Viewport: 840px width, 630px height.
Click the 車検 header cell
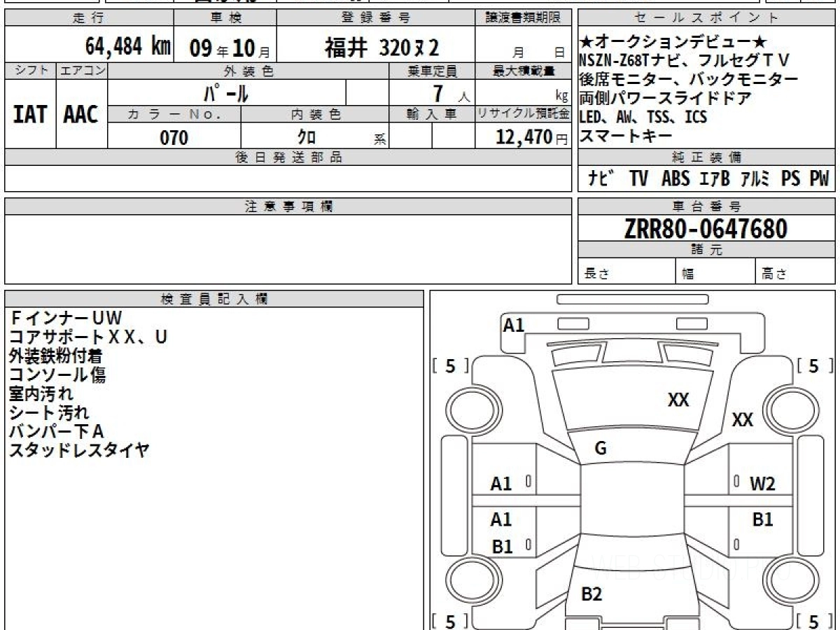pyautogui.click(x=225, y=17)
